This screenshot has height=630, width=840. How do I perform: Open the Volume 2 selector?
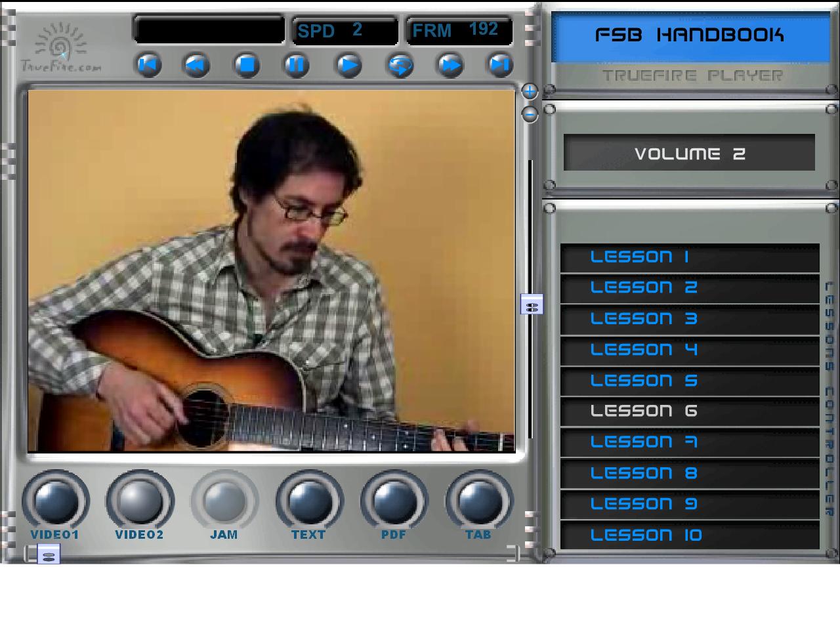pyautogui.click(x=689, y=153)
